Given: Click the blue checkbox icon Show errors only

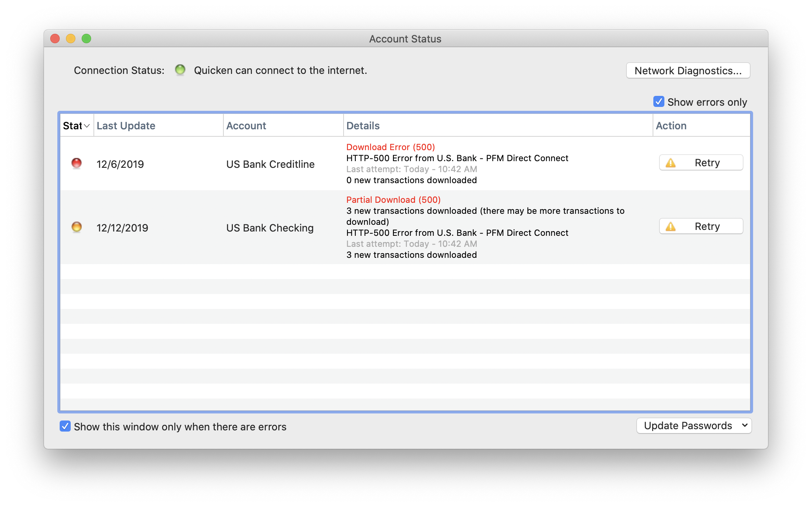Looking at the screenshot, I should [x=658, y=102].
